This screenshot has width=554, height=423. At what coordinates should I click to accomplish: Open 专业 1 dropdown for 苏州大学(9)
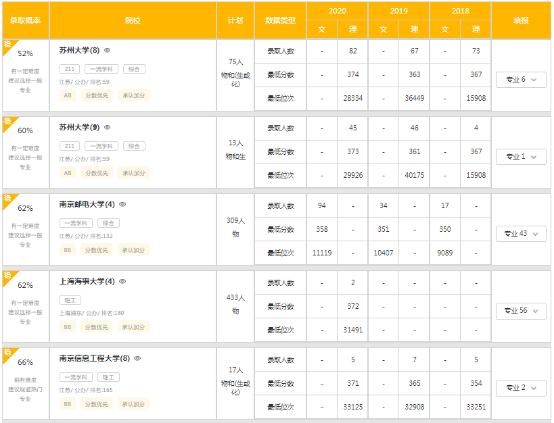pos(521,157)
